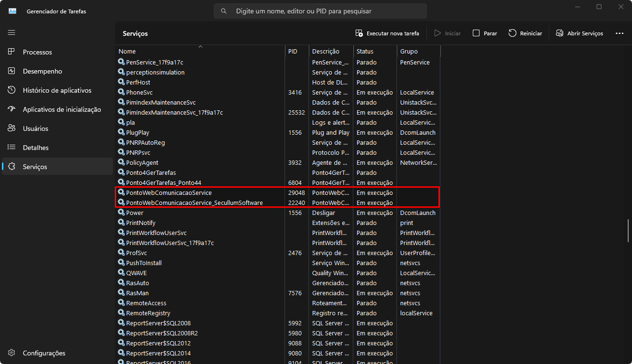Open the Usuários page icon
This screenshot has width=632, height=364.
point(12,128)
